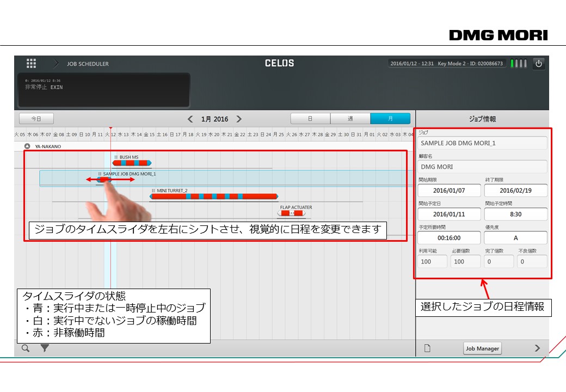Click the date-time Key Mode status text
566x392 pixels.
point(446,64)
